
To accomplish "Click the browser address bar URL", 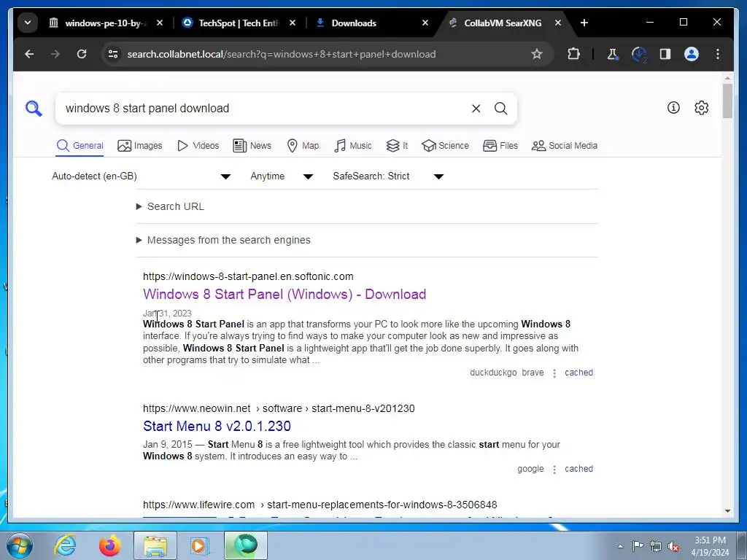I will coord(281,54).
